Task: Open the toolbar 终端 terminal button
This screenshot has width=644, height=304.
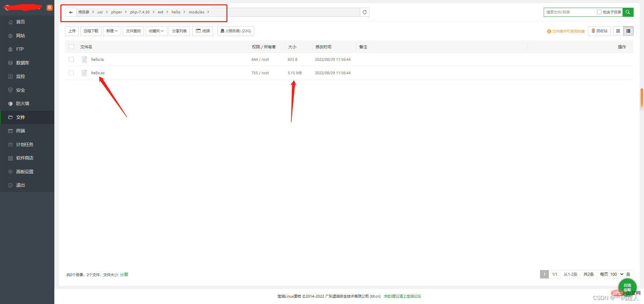Action: tap(203, 31)
